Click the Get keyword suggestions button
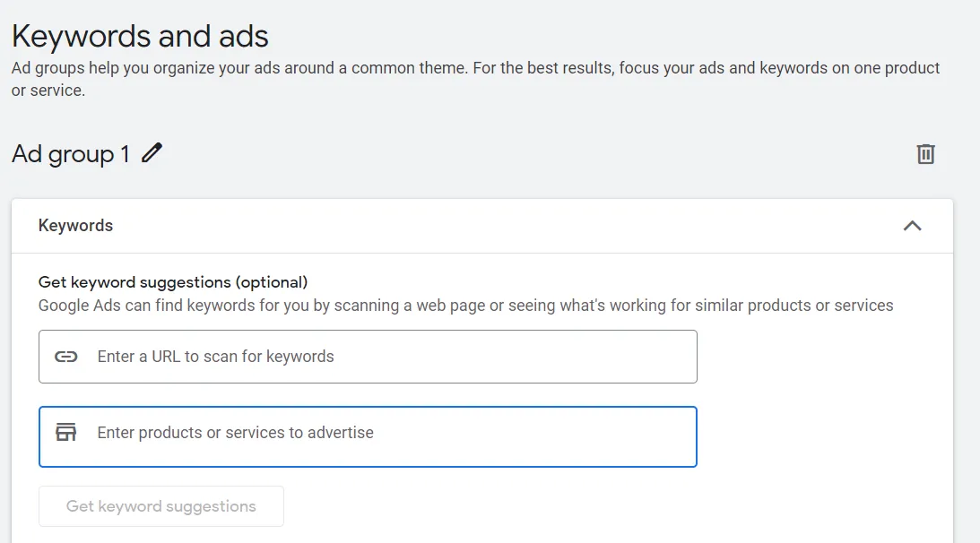Viewport: 980px width, 543px height. coord(161,506)
